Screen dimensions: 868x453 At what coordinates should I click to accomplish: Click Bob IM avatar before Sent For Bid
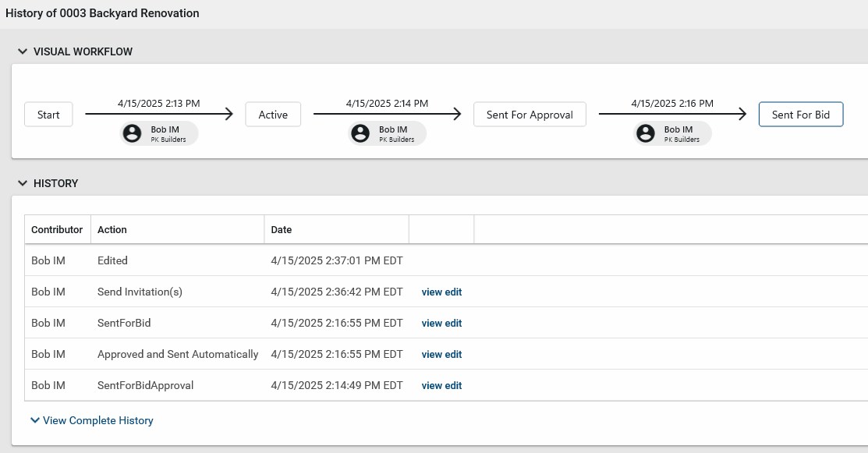click(x=646, y=133)
